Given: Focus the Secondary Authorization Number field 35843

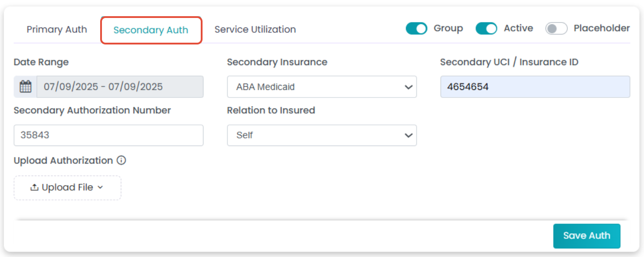Looking at the screenshot, I should click(109, 135).
